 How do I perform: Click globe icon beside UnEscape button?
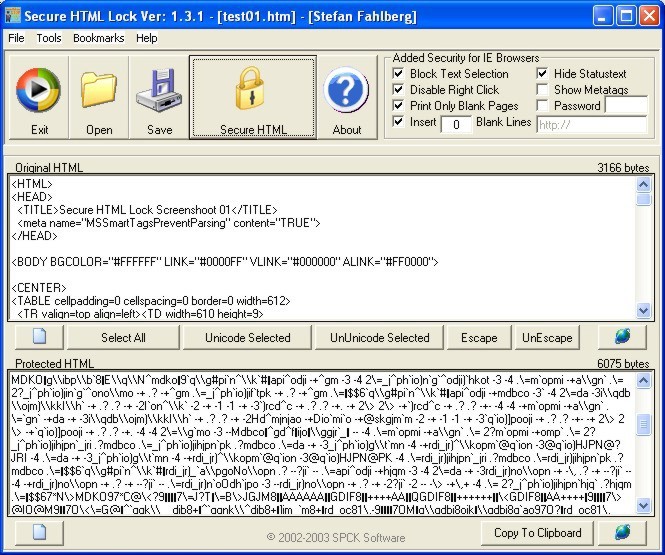622,337
